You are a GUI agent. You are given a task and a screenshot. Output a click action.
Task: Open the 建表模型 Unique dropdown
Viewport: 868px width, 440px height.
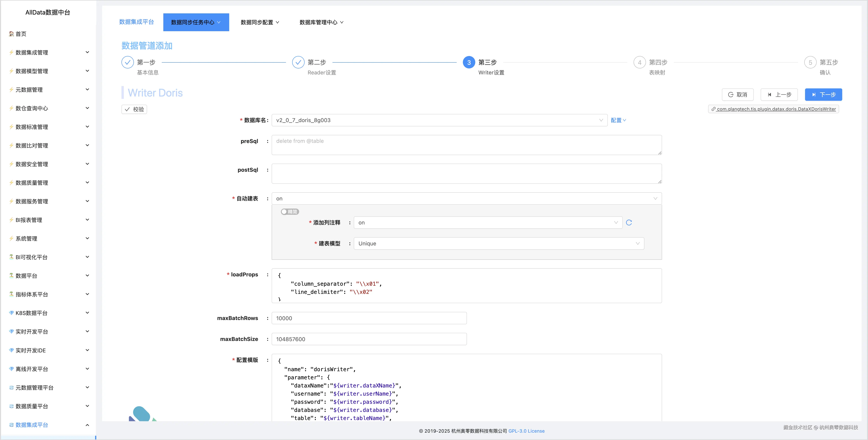498,243
